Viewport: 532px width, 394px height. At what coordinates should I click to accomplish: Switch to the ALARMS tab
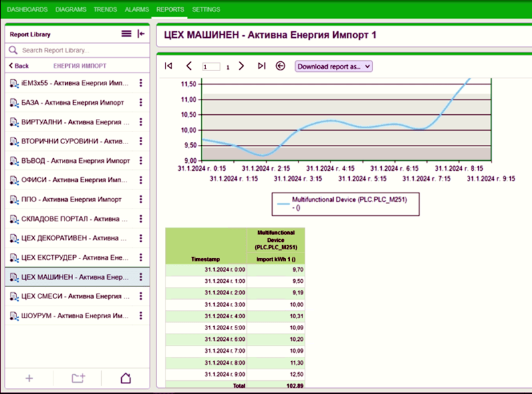point(137,9)
